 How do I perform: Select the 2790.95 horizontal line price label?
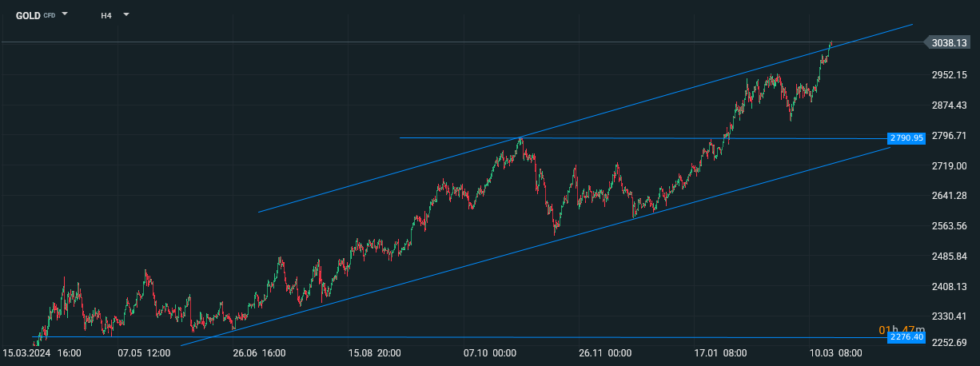pyautogui.click(x=907, y=138)
